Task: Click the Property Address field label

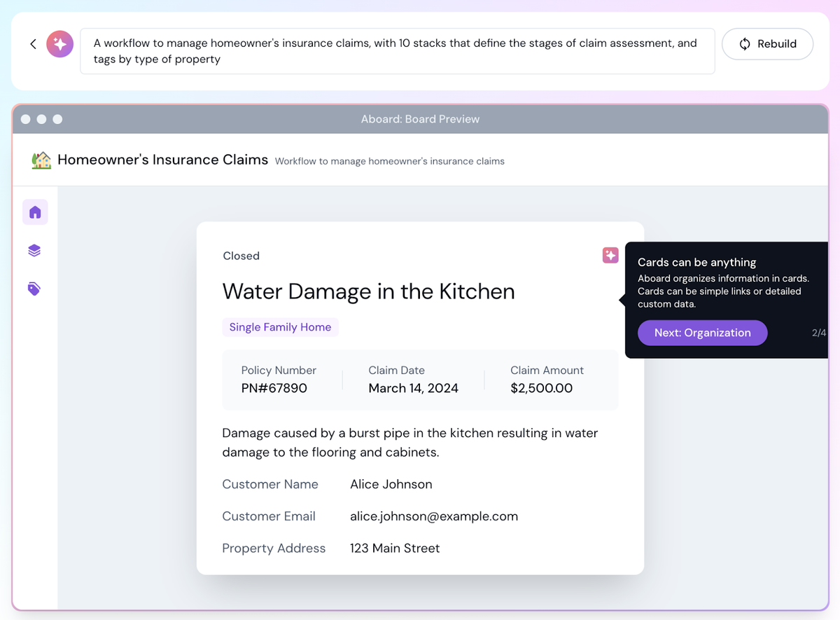Action: coord(274,548)
